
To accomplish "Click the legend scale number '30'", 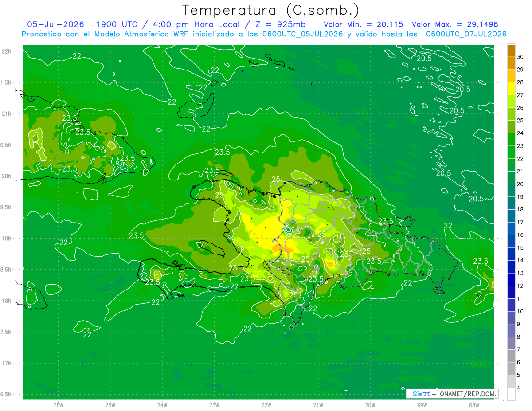I will coord(520,57).
